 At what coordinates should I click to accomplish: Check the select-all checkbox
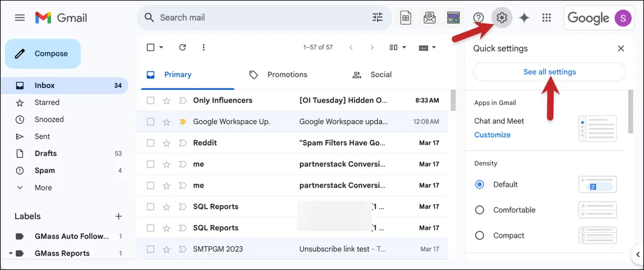coord(151,47)
